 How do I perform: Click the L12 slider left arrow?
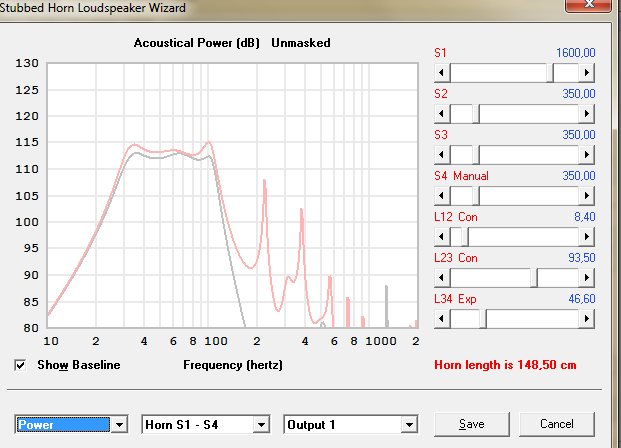[442, 237]
